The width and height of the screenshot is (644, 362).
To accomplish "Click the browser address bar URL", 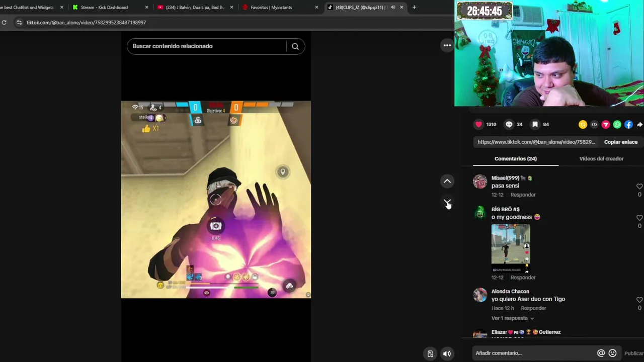I will click(86, 23).
